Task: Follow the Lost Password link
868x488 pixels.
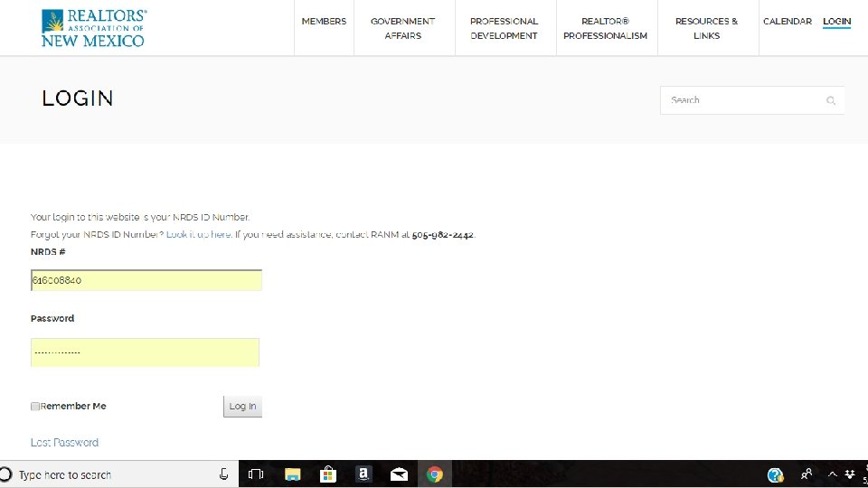Action: [65, 443]
